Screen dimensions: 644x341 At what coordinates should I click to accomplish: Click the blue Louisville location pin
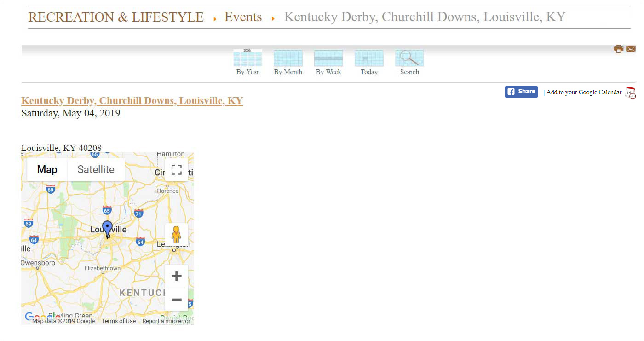tap(107, 229)
